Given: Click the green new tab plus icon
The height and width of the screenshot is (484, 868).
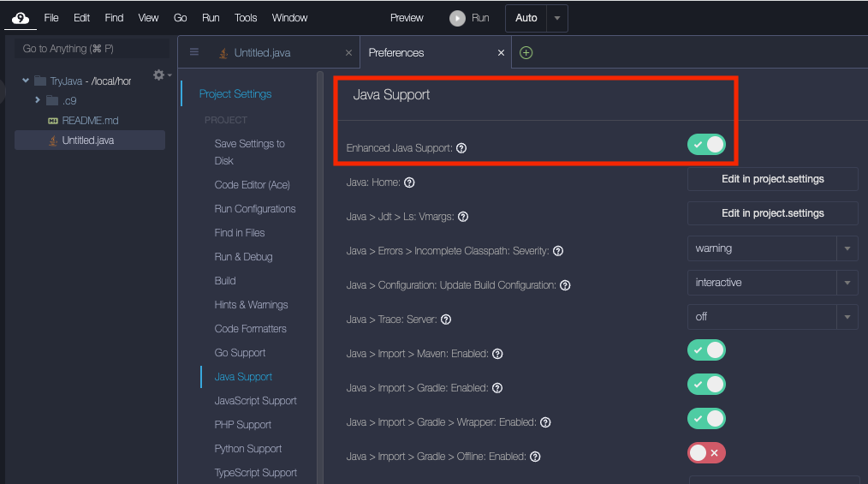Looking at the screenshot, I should click(x=526, y=53).
